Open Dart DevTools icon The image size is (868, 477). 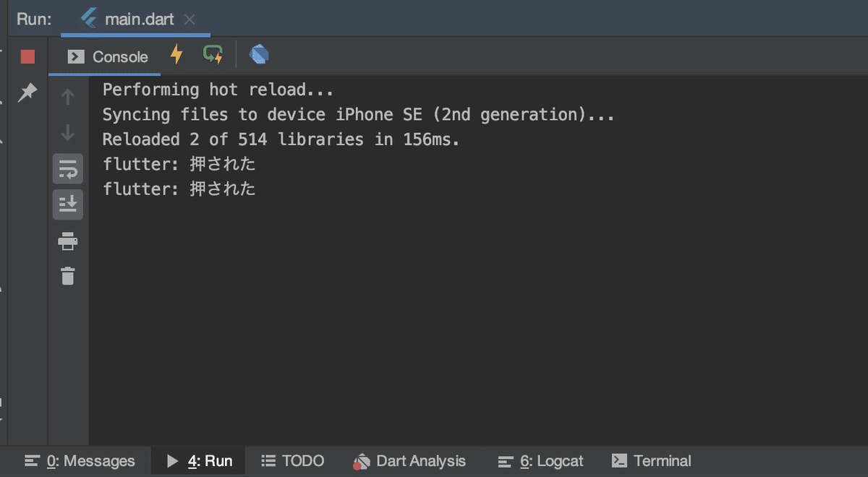[x=259, y=54]
